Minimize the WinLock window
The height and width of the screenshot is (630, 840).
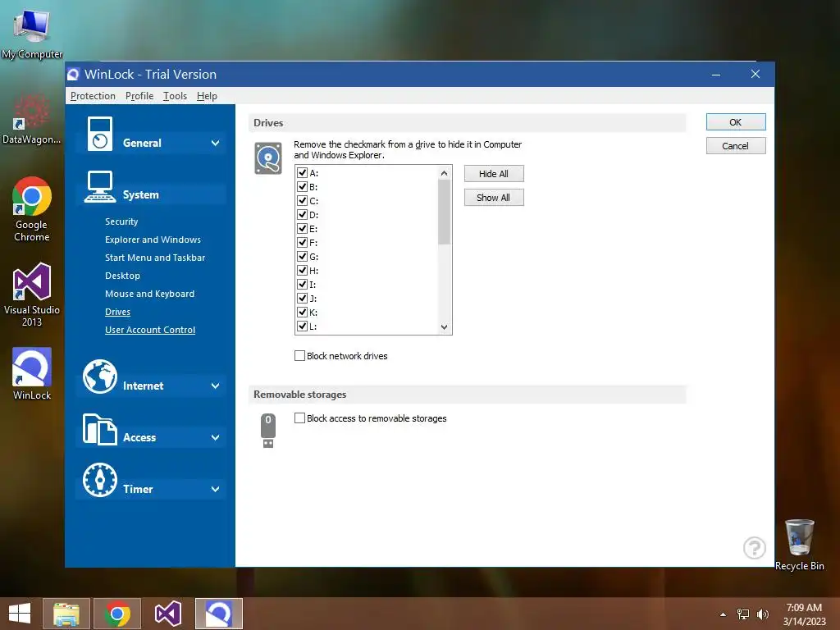[715, 75]
